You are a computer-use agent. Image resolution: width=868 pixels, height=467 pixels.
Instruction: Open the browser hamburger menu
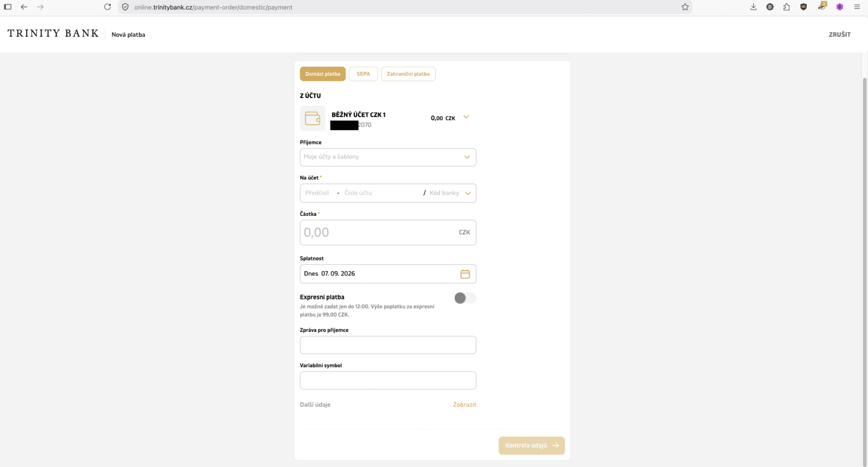tap(857, 7)
